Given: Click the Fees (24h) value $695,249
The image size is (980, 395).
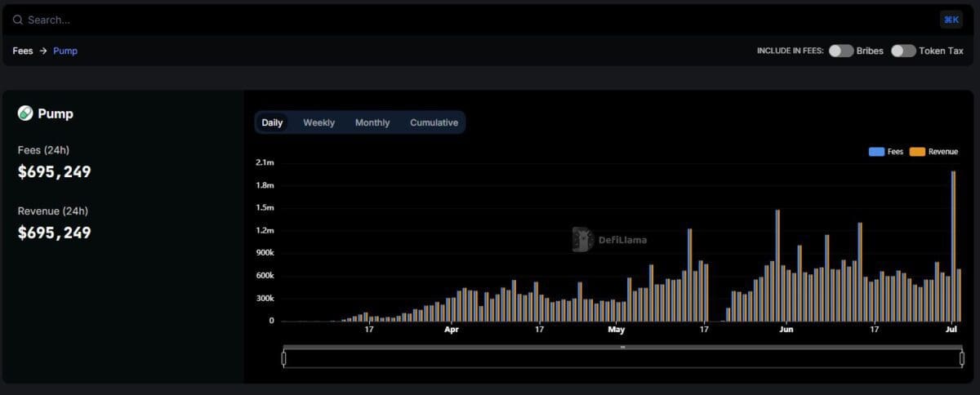Looking at the screenshot, I should tap(55, 172).
